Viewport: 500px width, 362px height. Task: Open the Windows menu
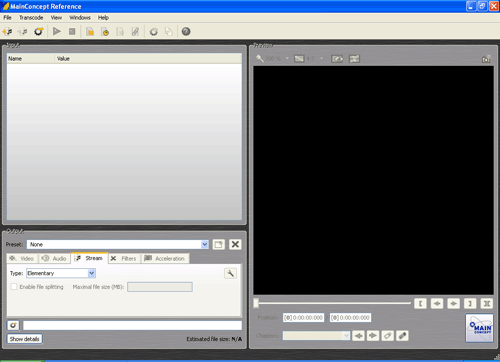(x=80, y=18)
